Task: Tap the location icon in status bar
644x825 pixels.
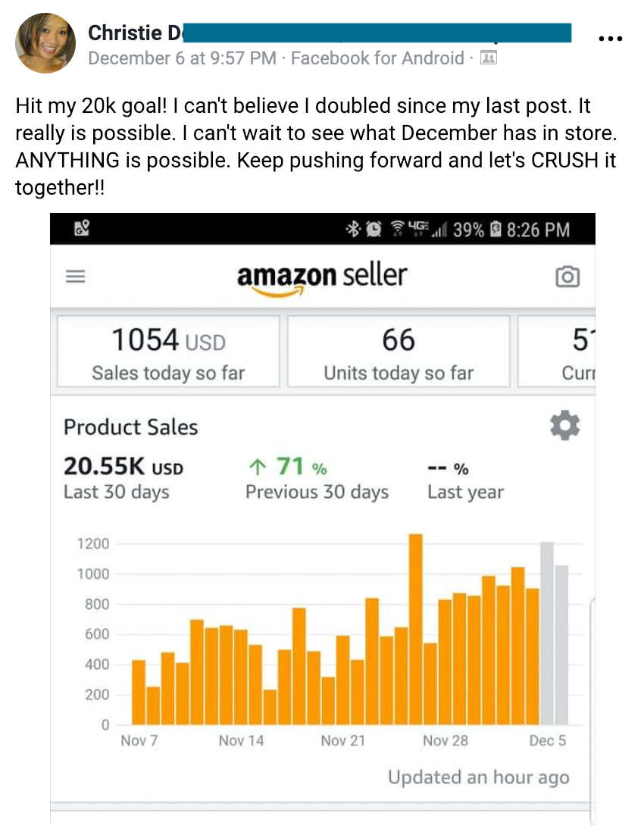Action: [x=81, y=229]
